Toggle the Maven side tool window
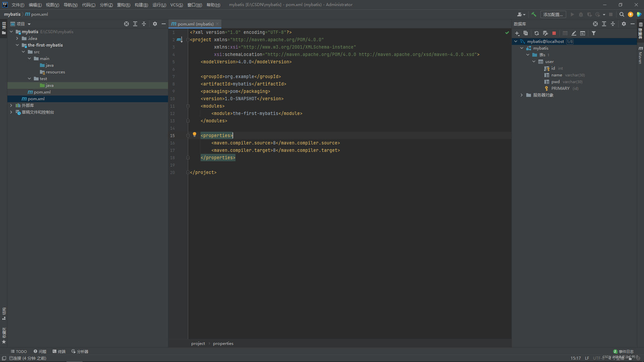Screen dimensions: 644x362 (x=640, y=55)
